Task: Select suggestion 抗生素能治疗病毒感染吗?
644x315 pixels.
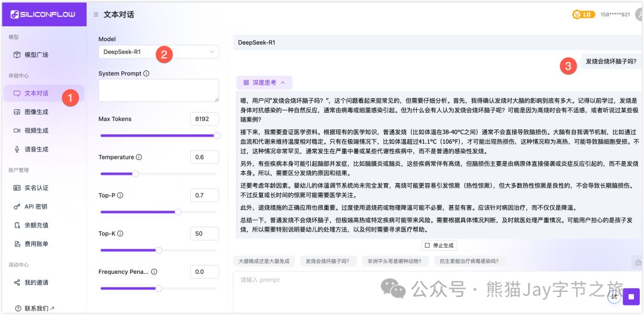Action: (469, 261)
